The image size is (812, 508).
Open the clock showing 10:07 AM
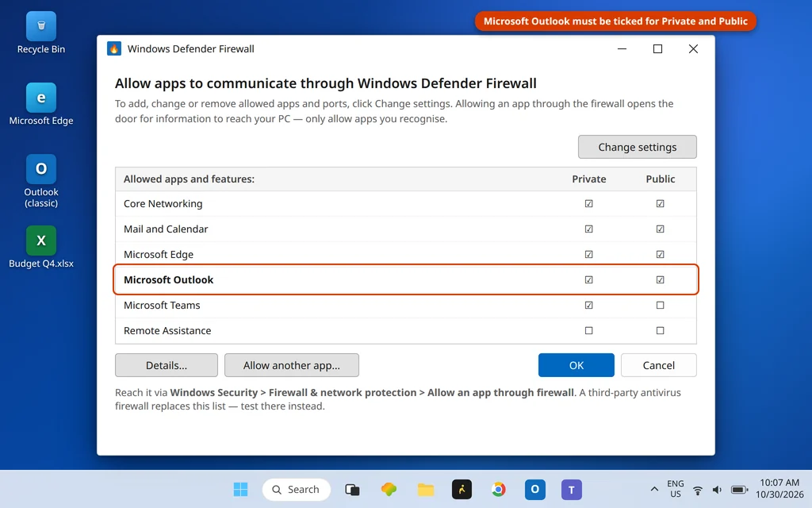pos(779,489)
